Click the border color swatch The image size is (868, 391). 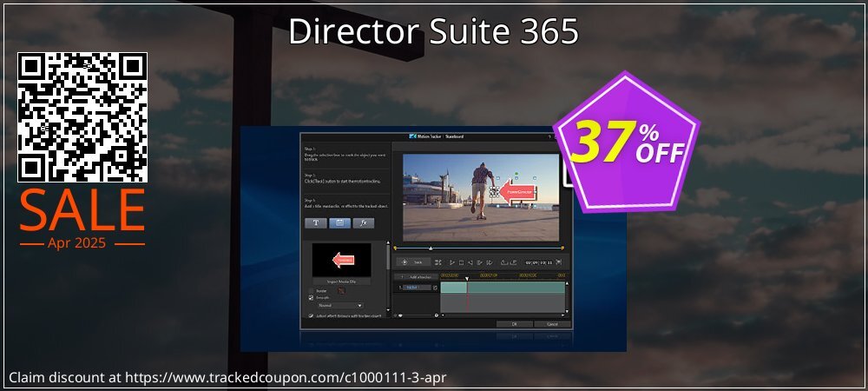(x=341, y=291)
